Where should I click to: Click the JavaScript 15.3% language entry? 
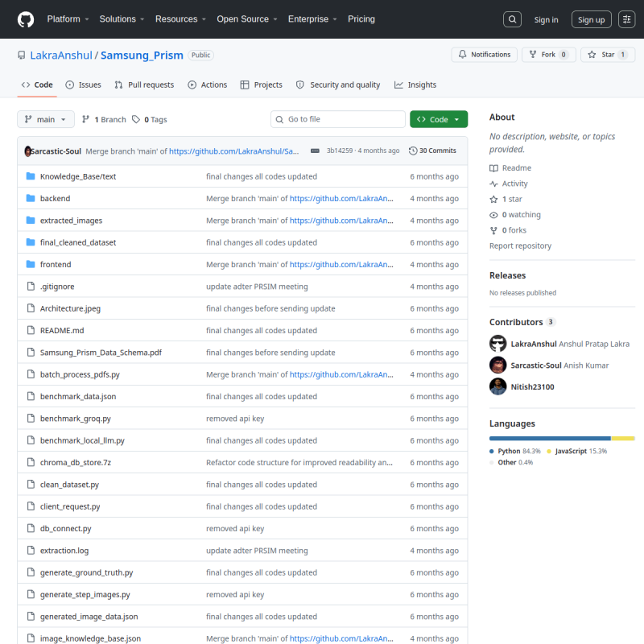point(576,451)
